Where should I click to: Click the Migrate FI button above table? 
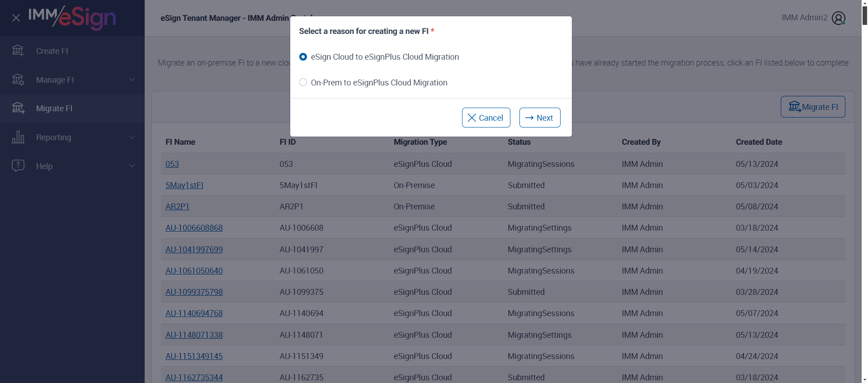tap(812, 107)
